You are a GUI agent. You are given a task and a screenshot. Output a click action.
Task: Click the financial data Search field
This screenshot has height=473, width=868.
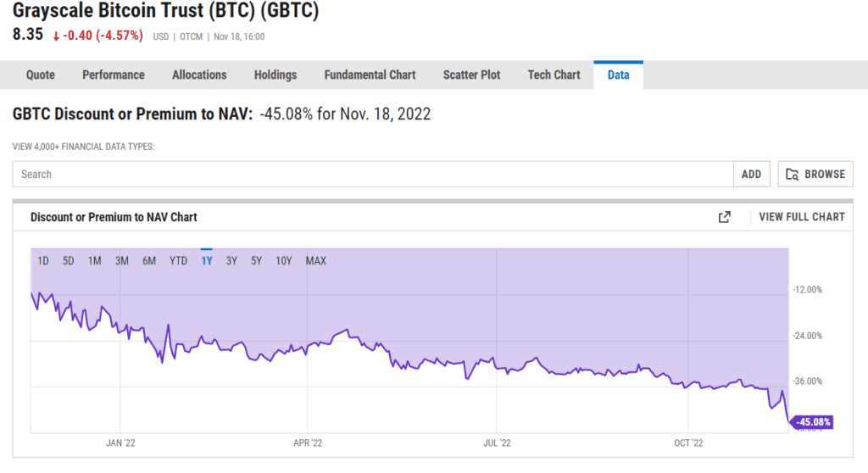point(373,175)
